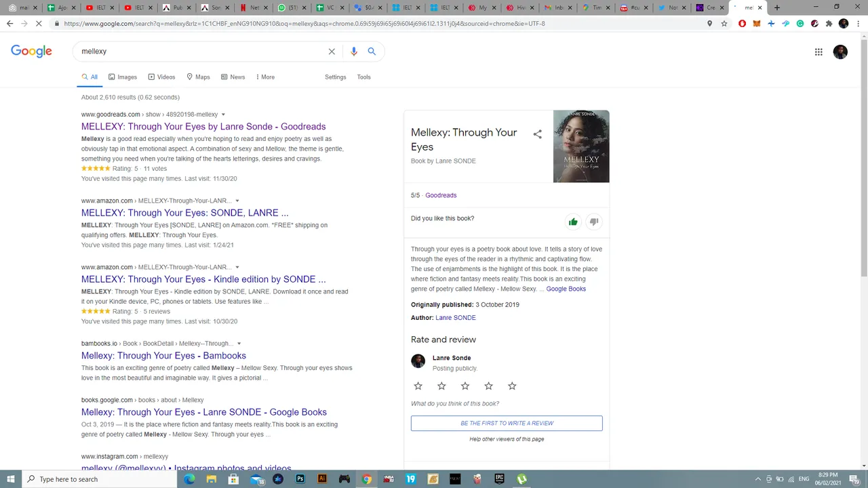Viewport: 868px width, 488px height.
Task: Expand the More search menu
Action: tap(265, 77)
